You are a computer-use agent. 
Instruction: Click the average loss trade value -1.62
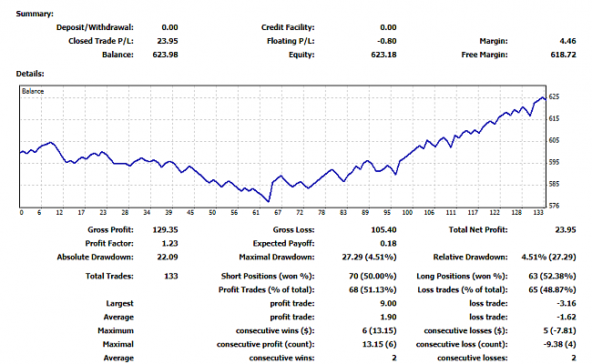(566, 317)
